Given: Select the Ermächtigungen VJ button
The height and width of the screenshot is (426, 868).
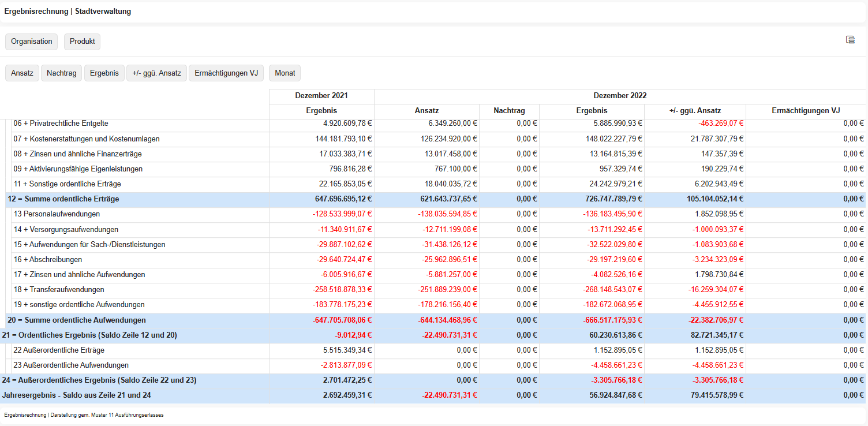Looking at the screenshot, I should [x=226, y=73].
